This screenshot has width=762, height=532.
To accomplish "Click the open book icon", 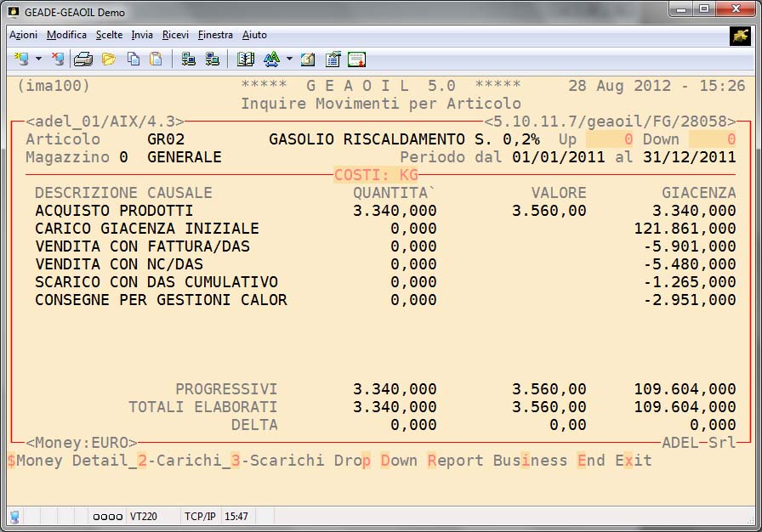I will (246, 59).
